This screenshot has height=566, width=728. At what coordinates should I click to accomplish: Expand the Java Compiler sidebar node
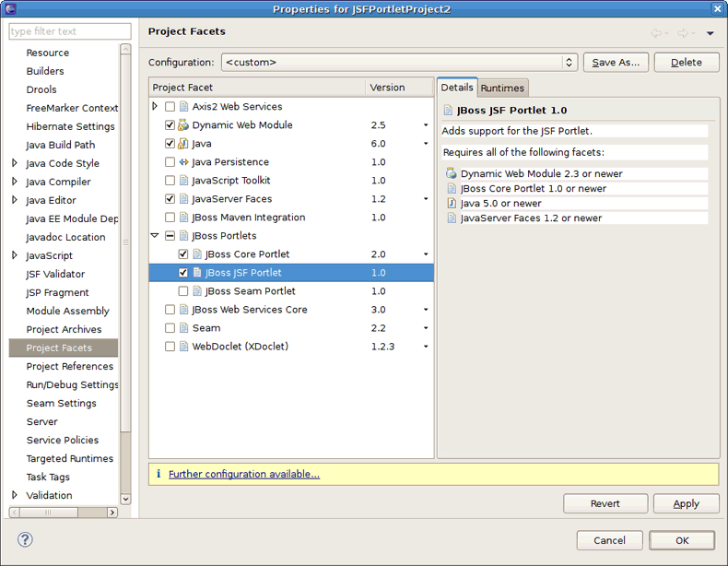15,182
